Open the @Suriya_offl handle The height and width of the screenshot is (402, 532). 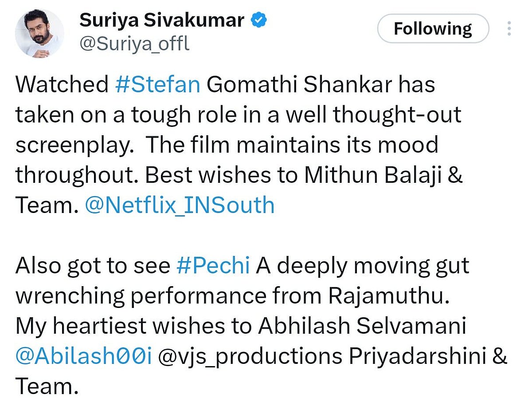(x=134, y=44)
